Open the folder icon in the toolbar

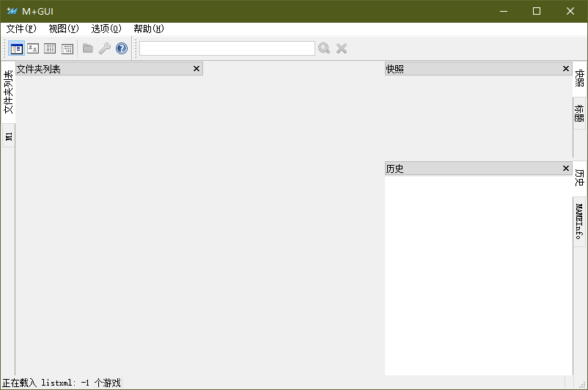pos(88,48)
